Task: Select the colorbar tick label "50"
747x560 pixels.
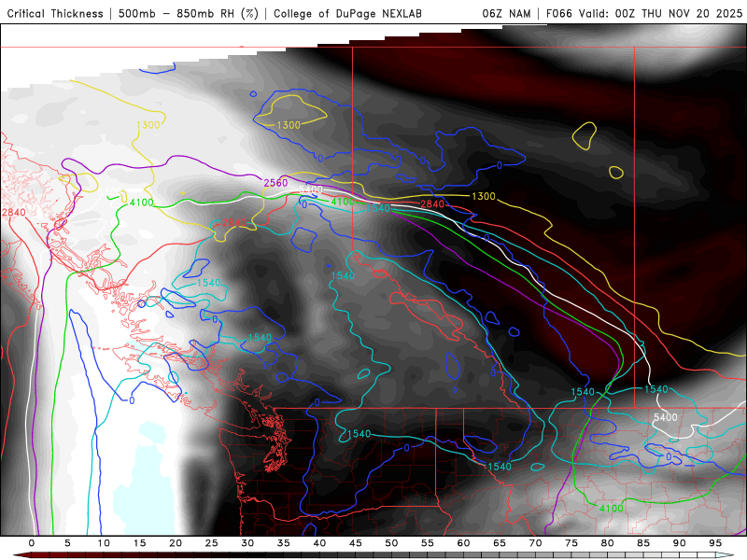Action: click(391, 543)
